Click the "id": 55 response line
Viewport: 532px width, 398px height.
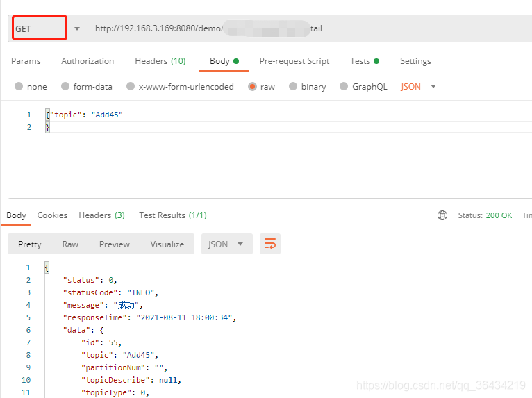point(101,342)
